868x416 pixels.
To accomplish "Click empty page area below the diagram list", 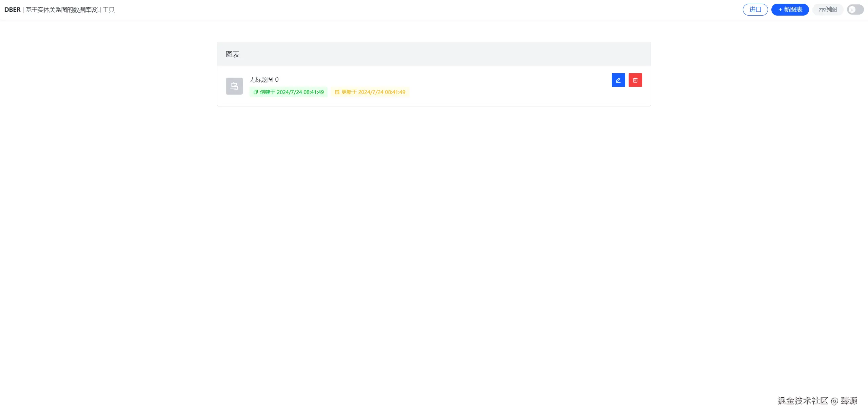I will tap(434, 237).
